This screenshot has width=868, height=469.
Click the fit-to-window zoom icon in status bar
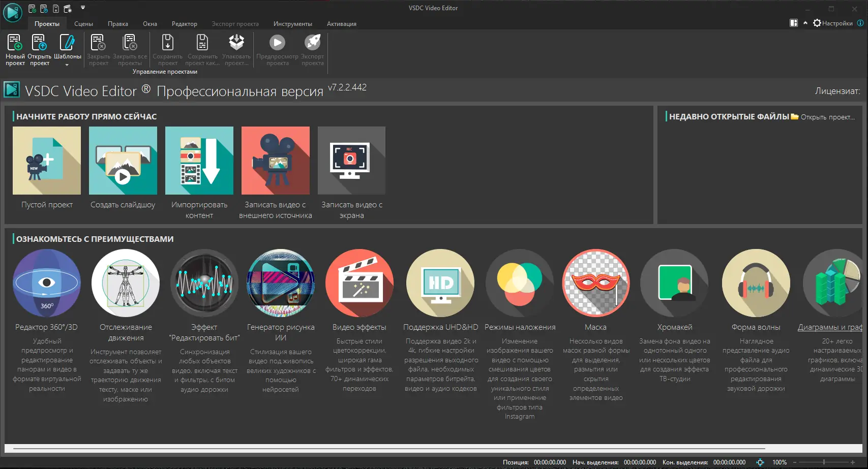(x=760, y=462)
